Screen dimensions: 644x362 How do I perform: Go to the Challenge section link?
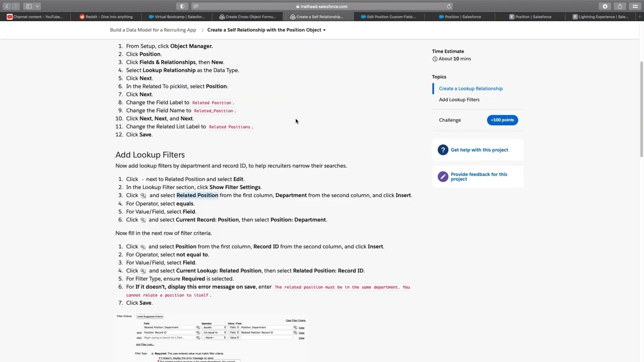tap(450, 120)
